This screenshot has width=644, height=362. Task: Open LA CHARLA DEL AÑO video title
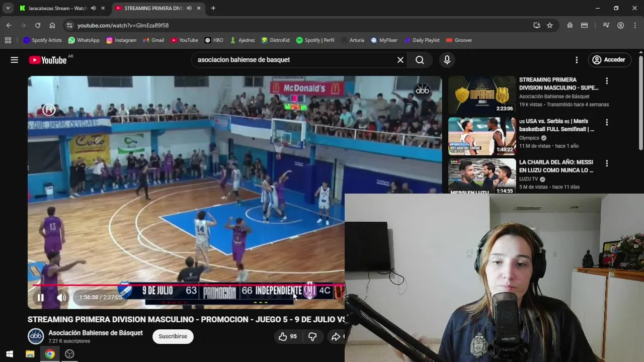click(x=556, y=166)
